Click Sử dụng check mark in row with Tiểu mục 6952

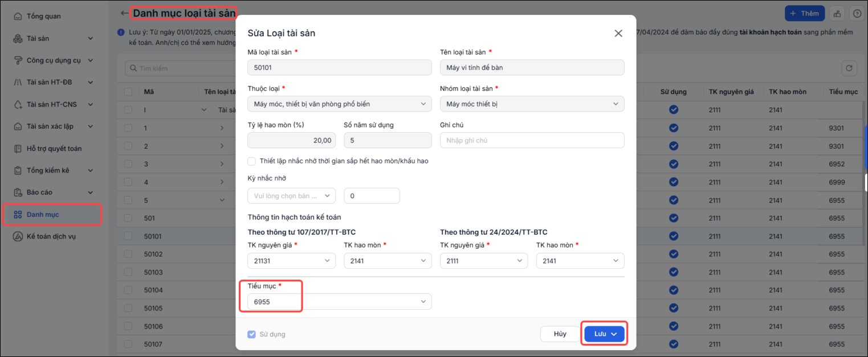[x=674, y=164]
